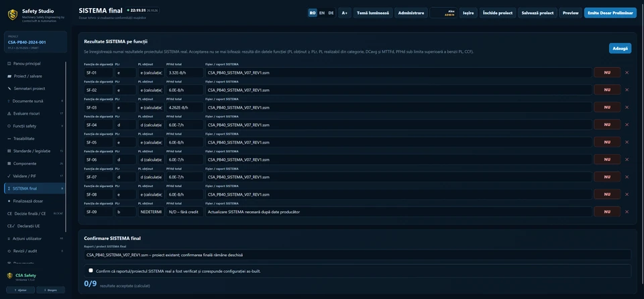This screenshot has width=644, height=299.
Task: Click Emite Dosar Preliminar
Action: tap(610, 13)
